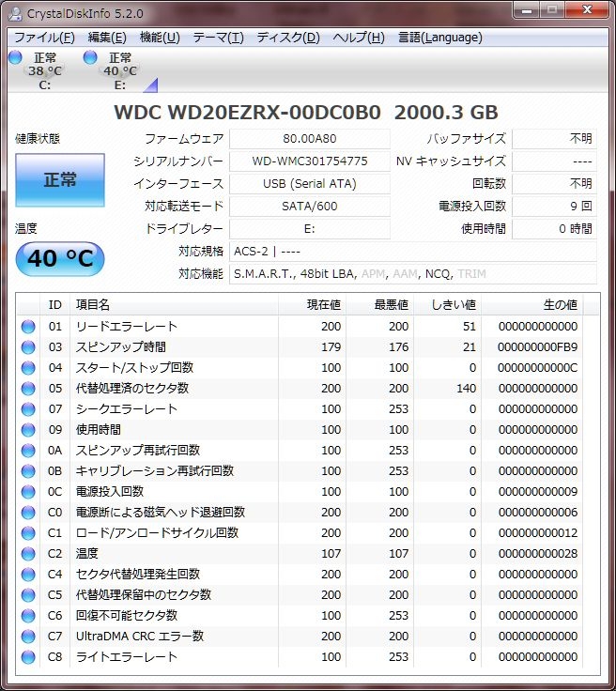Screen dimensions: 616x691
Task: Click status orb for セクタ代替処理発生回数 row
Action: click(28, 575)
